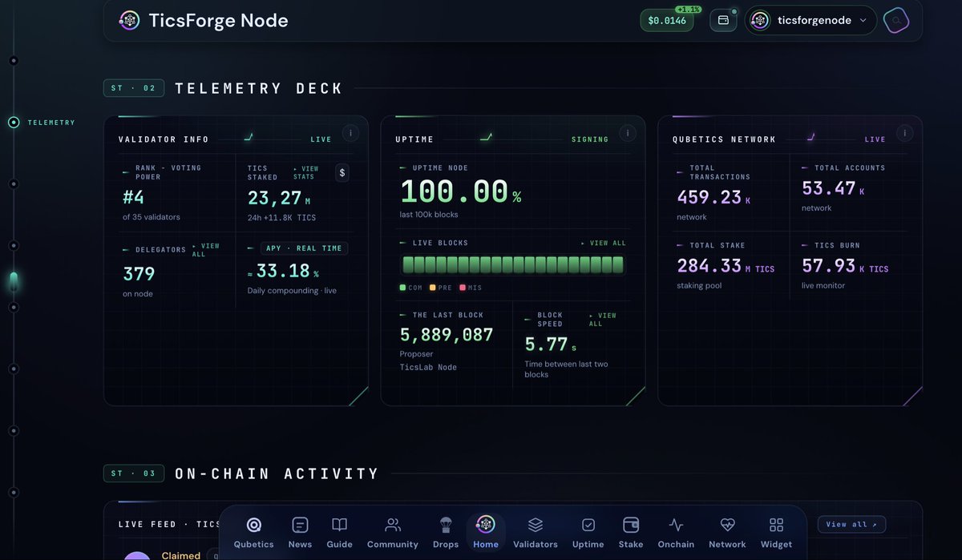Screen dimensions: 962x560
Task: Click the View all button in On-Chain Activity
Action: point(851,524)
